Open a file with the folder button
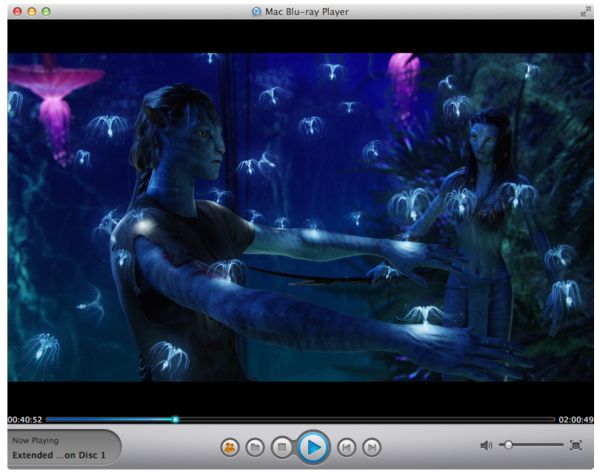 tap(255, 447)
